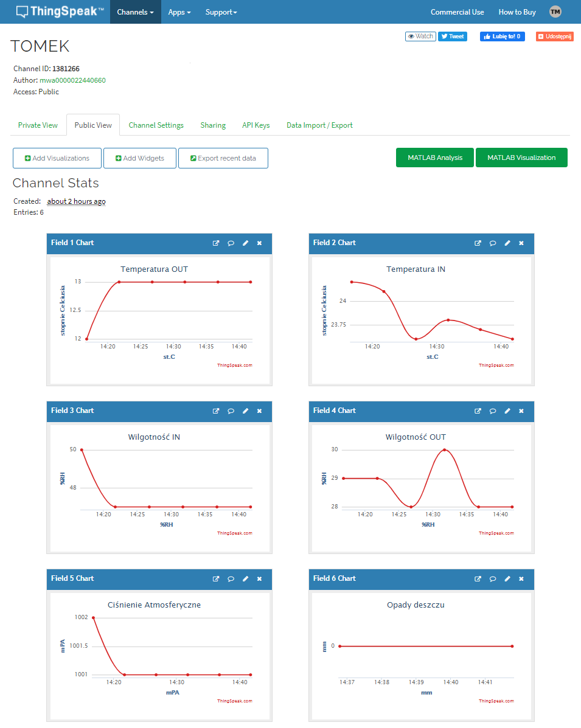Add a comment on Field 2 Chart
Screen dimensions: 581x728
point(493,243)
